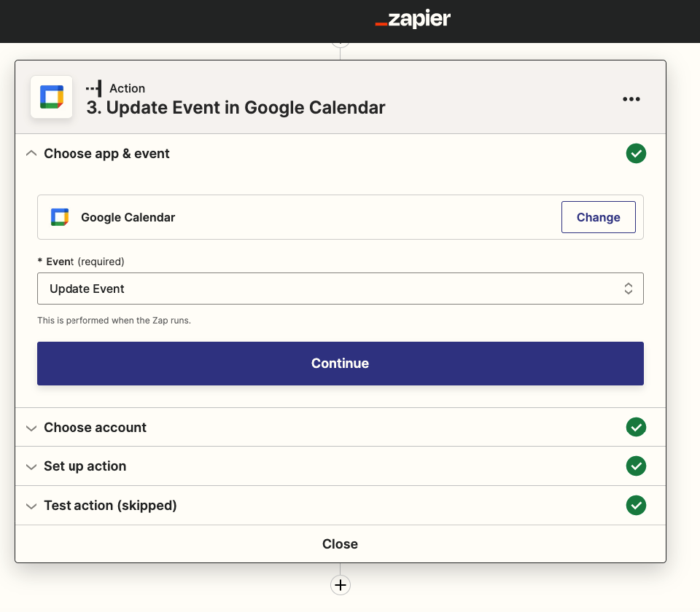The height and width of the screenshot is (612, 700).
Task: Click the Event (required) field label
Action: pos(81,262)
